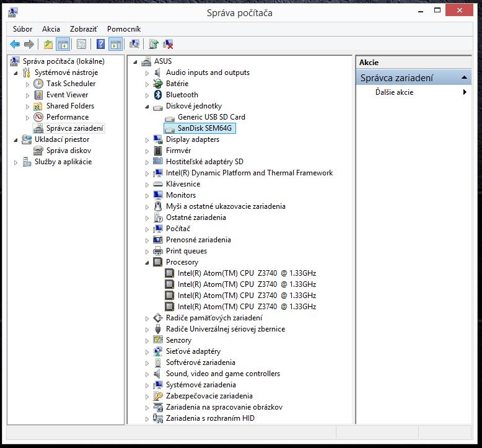Expand the Bluetooth device category
The image size is (482, 448).
147,95
